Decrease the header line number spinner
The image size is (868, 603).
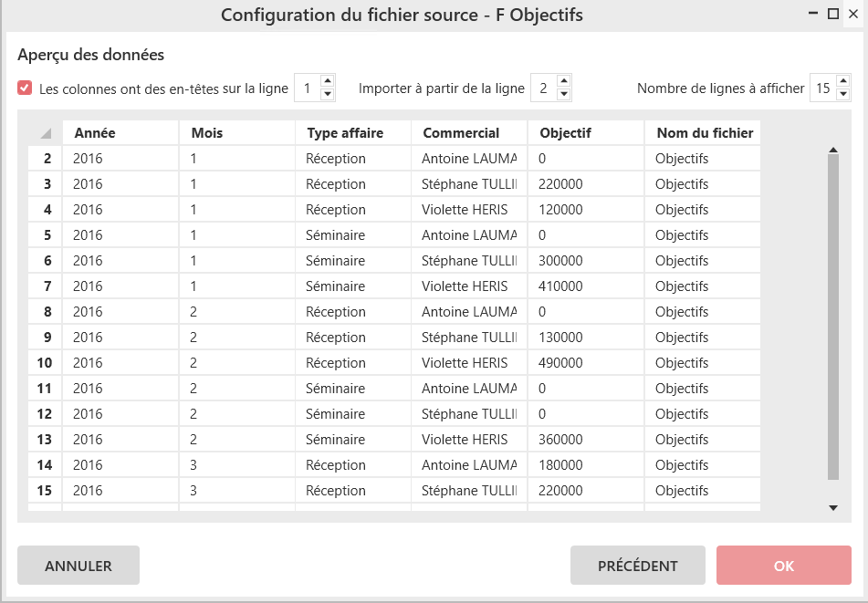[x=328, y=94]
